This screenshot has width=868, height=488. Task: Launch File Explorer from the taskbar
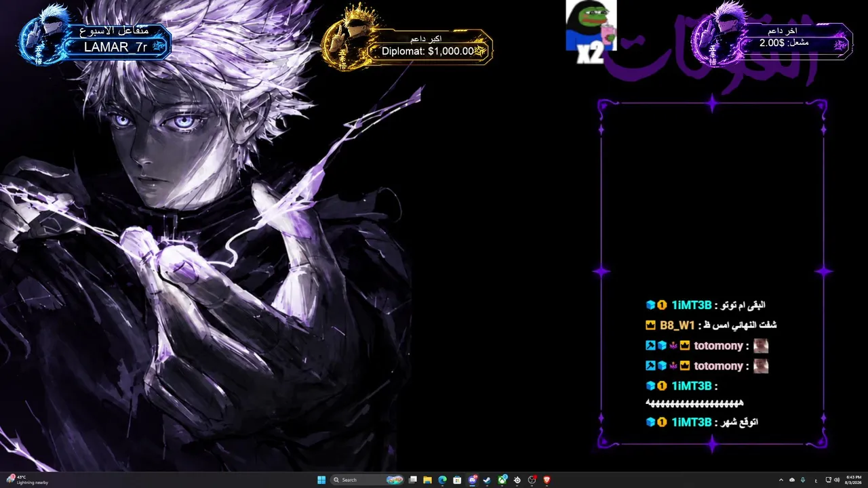[x=427, y=480]
